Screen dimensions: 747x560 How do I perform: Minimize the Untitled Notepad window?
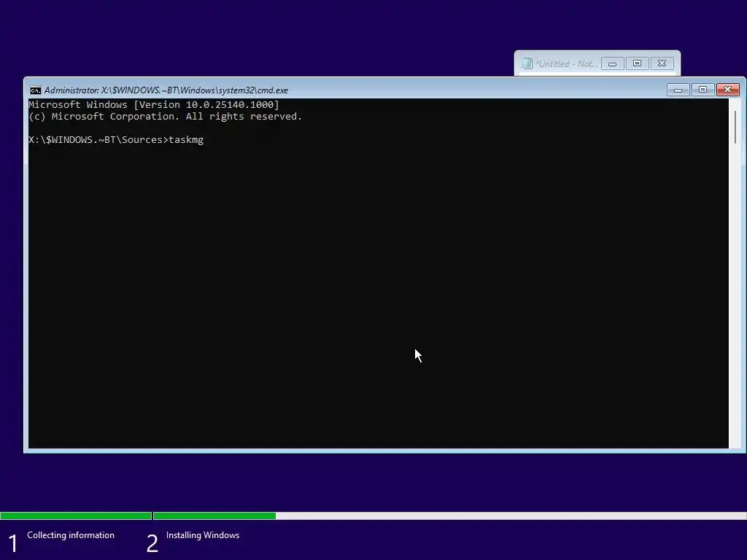pos(613,63)
